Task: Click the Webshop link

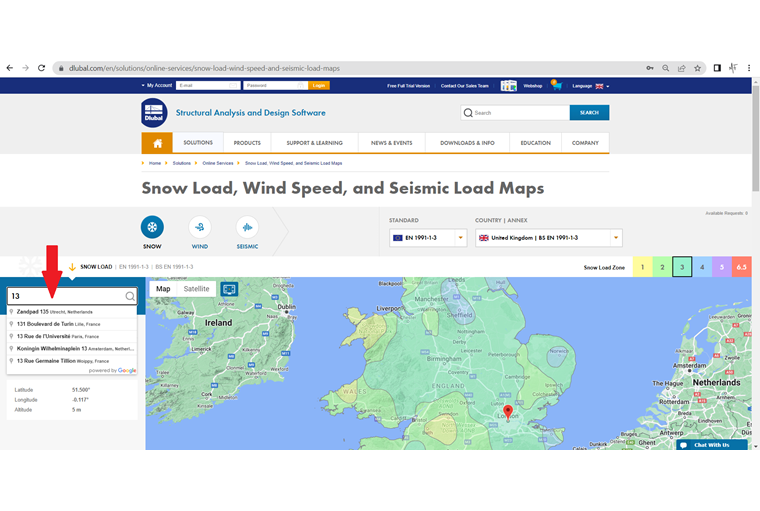Action: pyautogui.click(x=533, y=86)
